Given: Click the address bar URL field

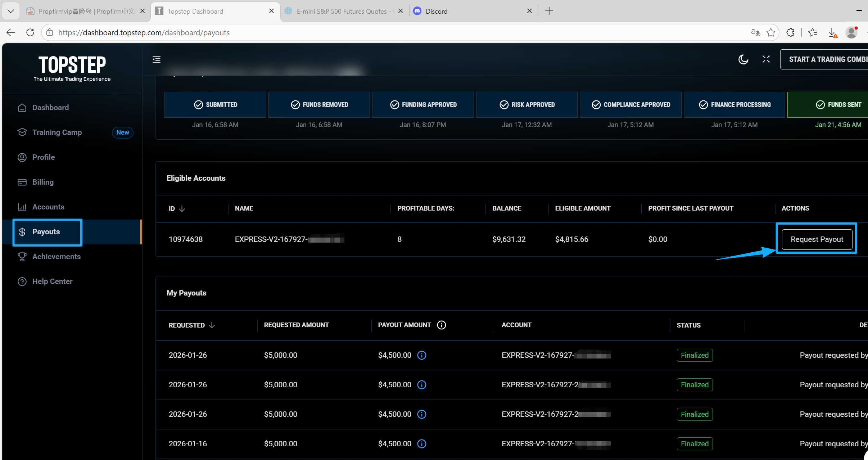Looking at the screenshot, I should 396,32.
